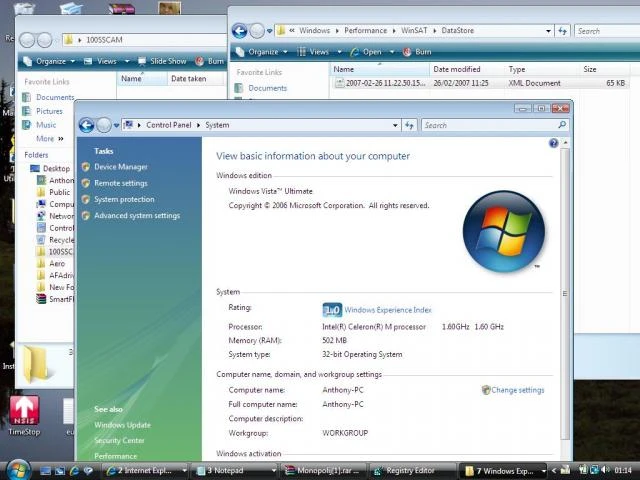Screen dimensions: 640x480
Task: Click the help question mark icon
Action: click(x=553, y=143)
